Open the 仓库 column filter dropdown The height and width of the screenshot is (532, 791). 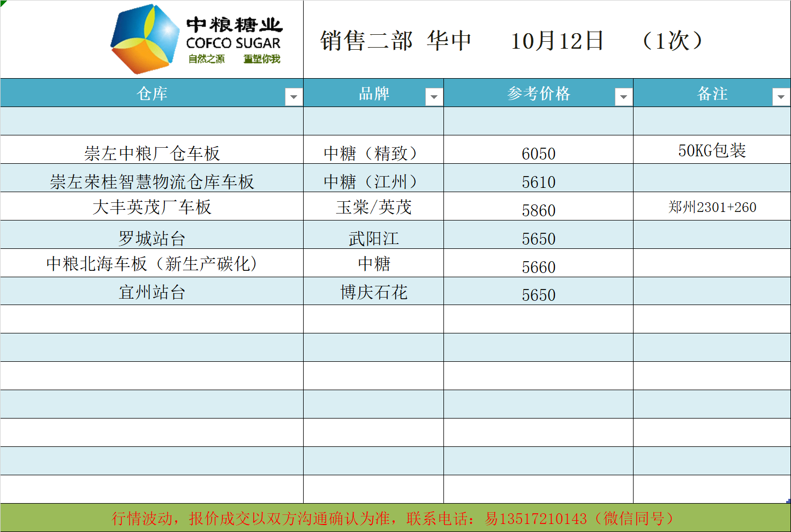click(x=293, y=97)
